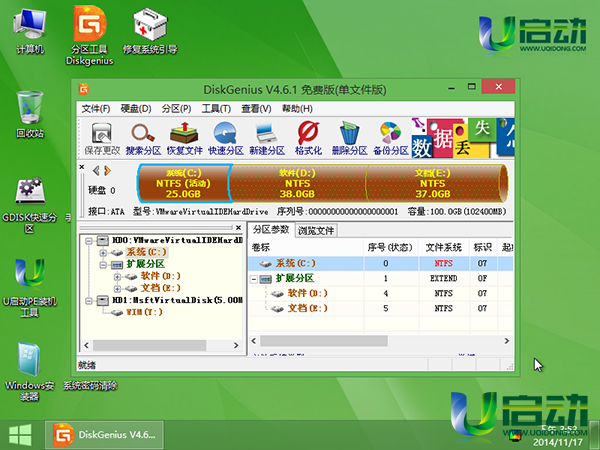The image size is (600, 450).
Task: Collapse the HD0 VMwareVirtualIDEHardDrive tree node
Action: [89, 241]
